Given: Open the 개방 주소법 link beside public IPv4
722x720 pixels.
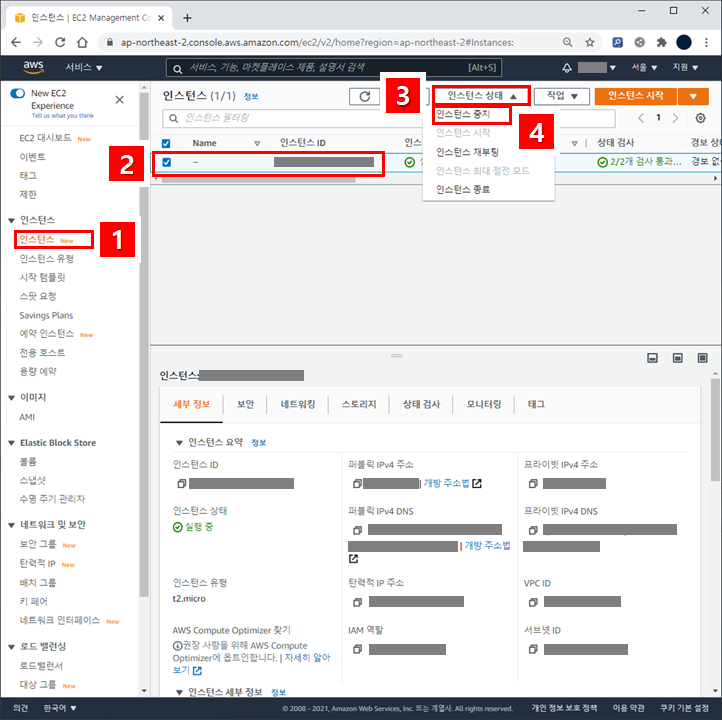Looking at the screenshot, I should (446, 483).
